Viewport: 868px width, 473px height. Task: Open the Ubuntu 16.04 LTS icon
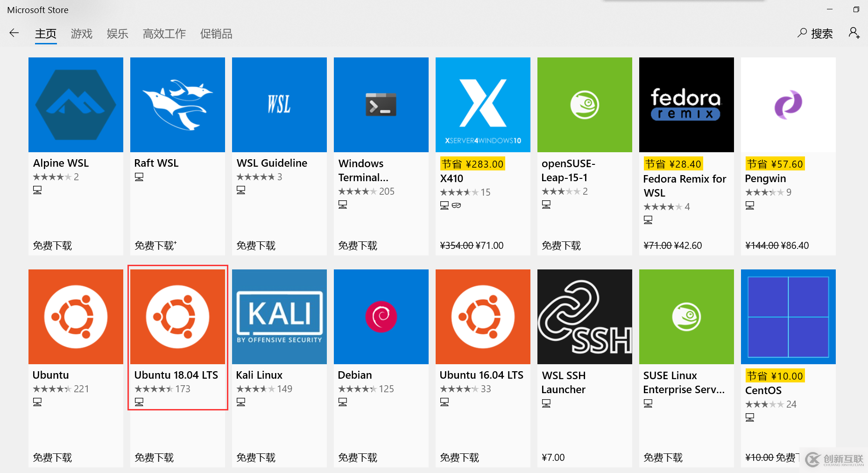(x=483, y=317)
